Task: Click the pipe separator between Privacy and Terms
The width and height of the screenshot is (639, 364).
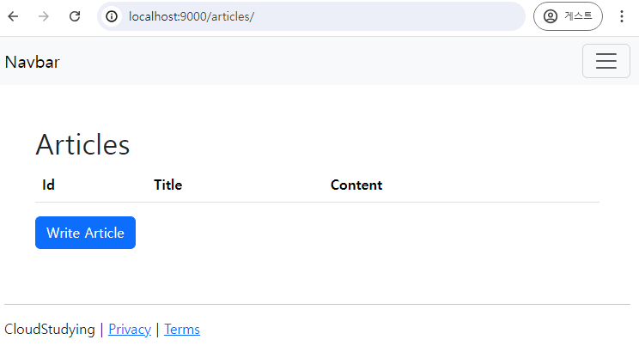Action: coord(157,329)
